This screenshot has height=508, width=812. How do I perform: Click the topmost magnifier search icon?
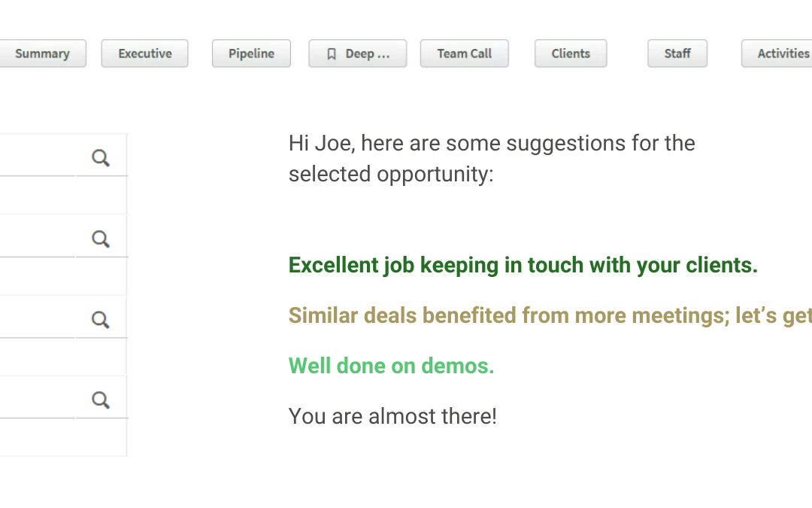pos(101,157)
